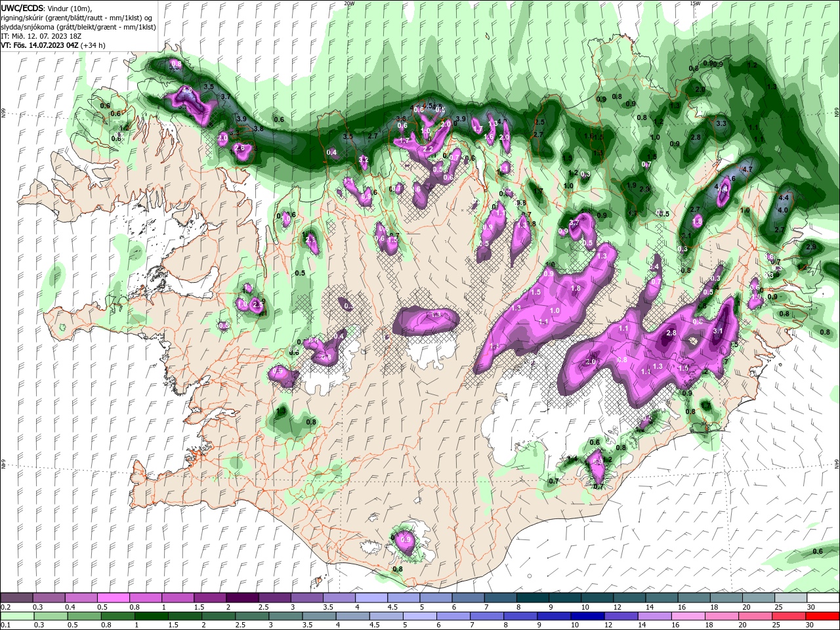
Task: Pick the darkest purple 2–2.5 upper legend swatch
Action: 241,598
